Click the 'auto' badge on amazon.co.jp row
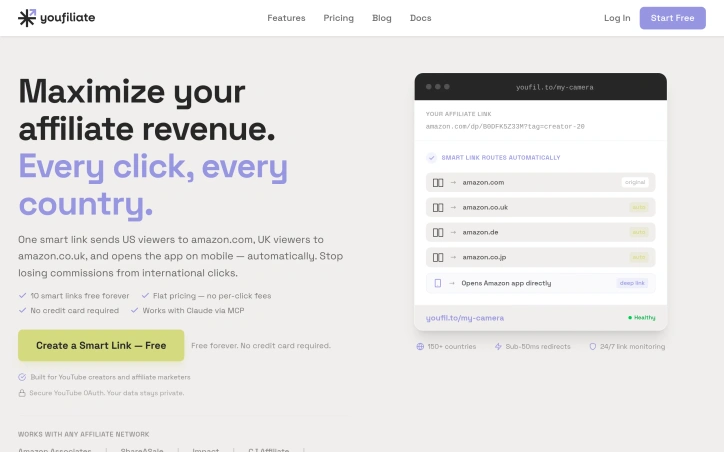 (639, 257)
